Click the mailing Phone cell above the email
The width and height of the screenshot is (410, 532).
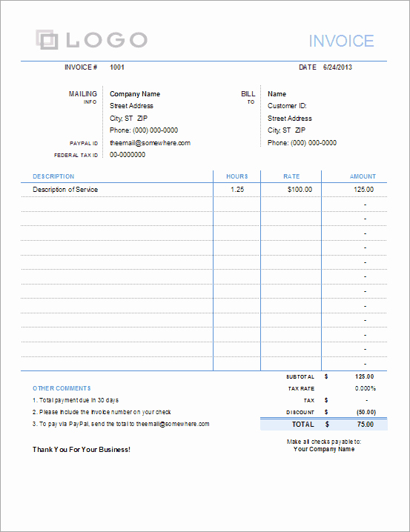click(x=144, y=130)
